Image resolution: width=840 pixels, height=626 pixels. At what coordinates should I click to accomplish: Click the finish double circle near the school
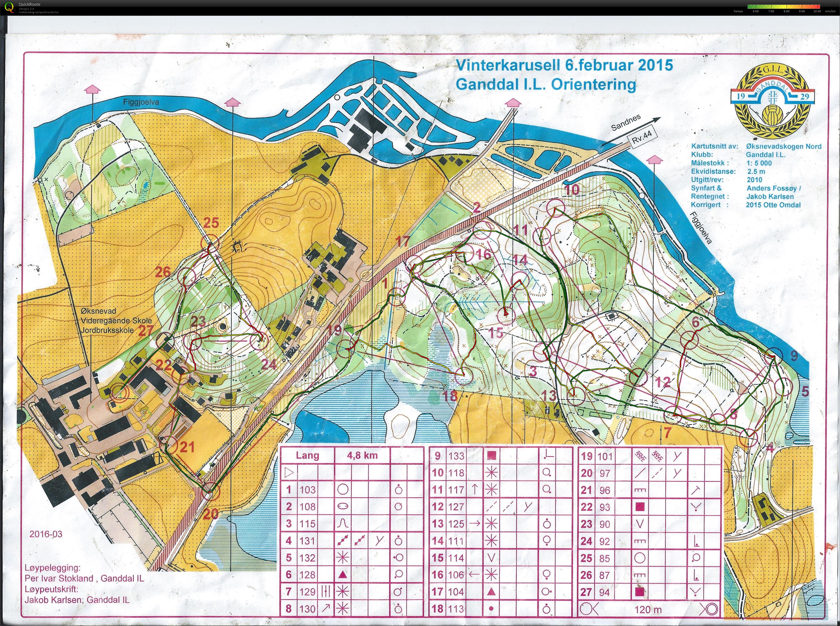[x=119, y=393]
